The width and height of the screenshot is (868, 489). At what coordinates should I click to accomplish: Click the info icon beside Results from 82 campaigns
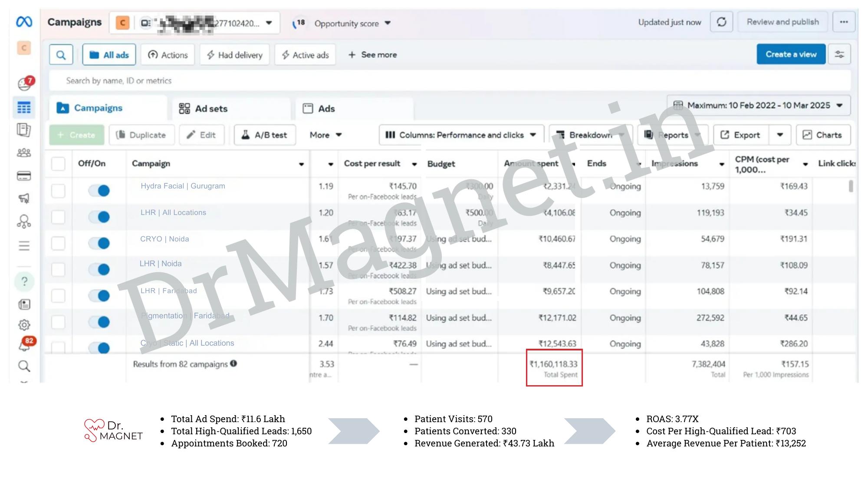233,363
